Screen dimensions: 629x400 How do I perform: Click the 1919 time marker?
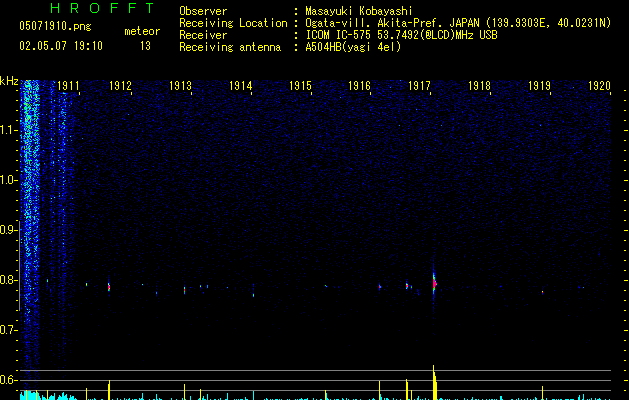point(539,86)
